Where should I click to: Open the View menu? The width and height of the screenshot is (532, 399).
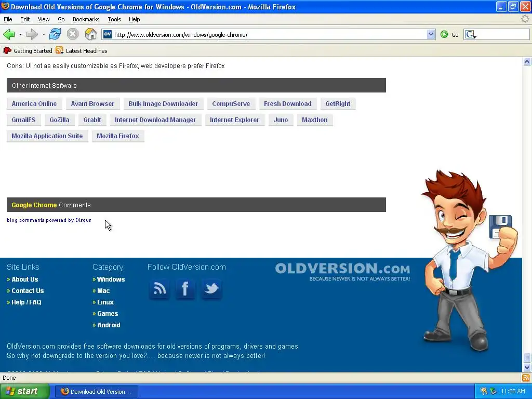point(44,19)
